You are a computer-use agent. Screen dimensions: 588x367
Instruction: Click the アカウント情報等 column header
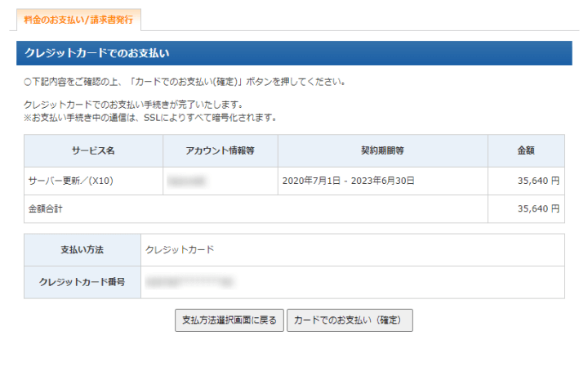coord(220,150)
